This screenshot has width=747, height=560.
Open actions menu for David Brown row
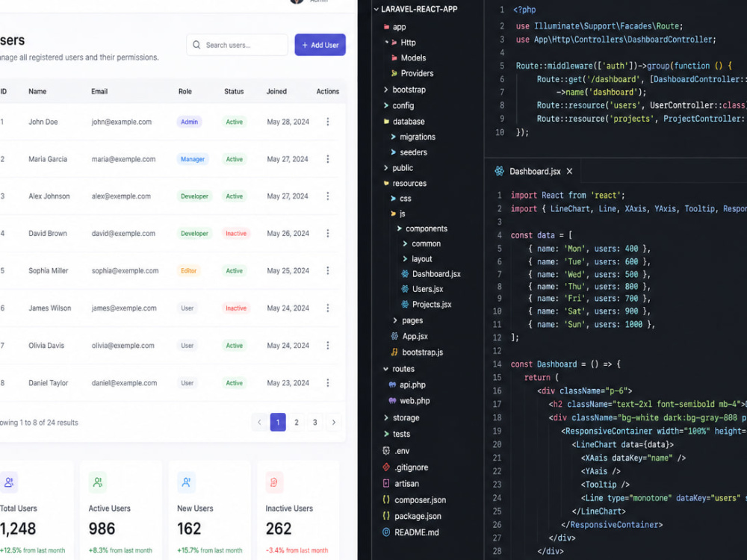[328, 233]
